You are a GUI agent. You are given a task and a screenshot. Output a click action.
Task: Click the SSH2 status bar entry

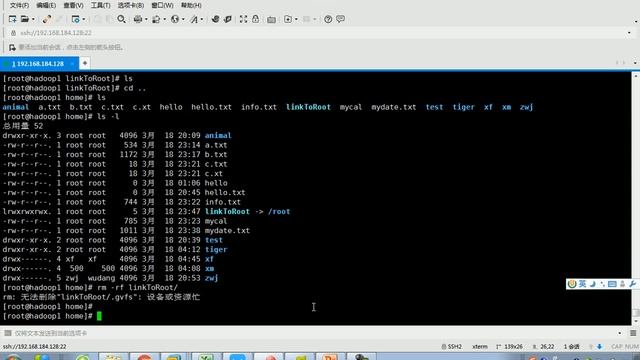[452, 347]
